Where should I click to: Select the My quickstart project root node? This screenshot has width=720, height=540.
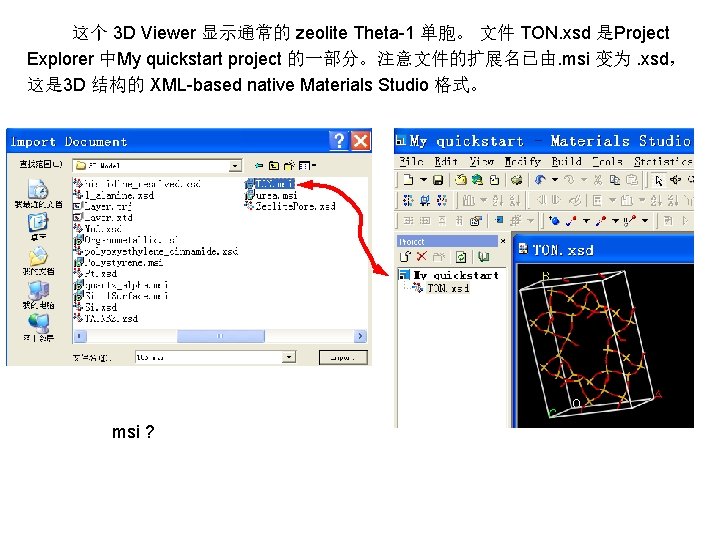click(449, 275)
